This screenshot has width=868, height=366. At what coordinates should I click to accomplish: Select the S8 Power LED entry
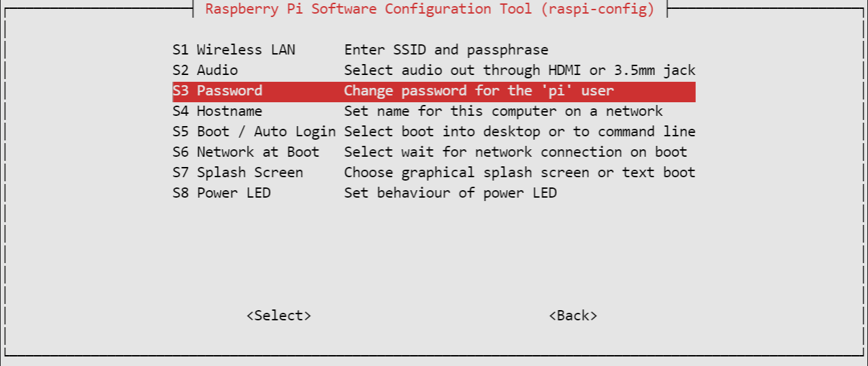(434, 193)
